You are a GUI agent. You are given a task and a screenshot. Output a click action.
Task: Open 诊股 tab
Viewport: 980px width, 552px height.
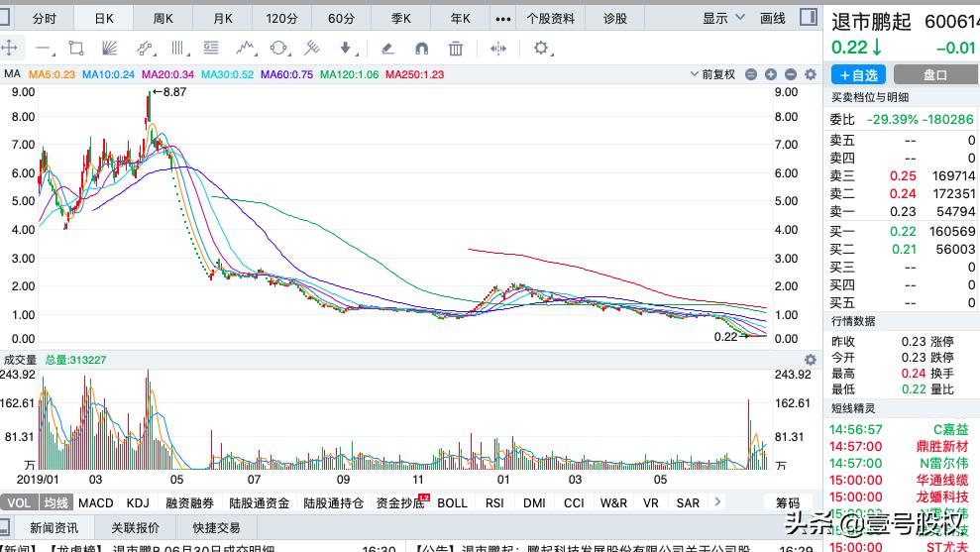coord(615,19)
